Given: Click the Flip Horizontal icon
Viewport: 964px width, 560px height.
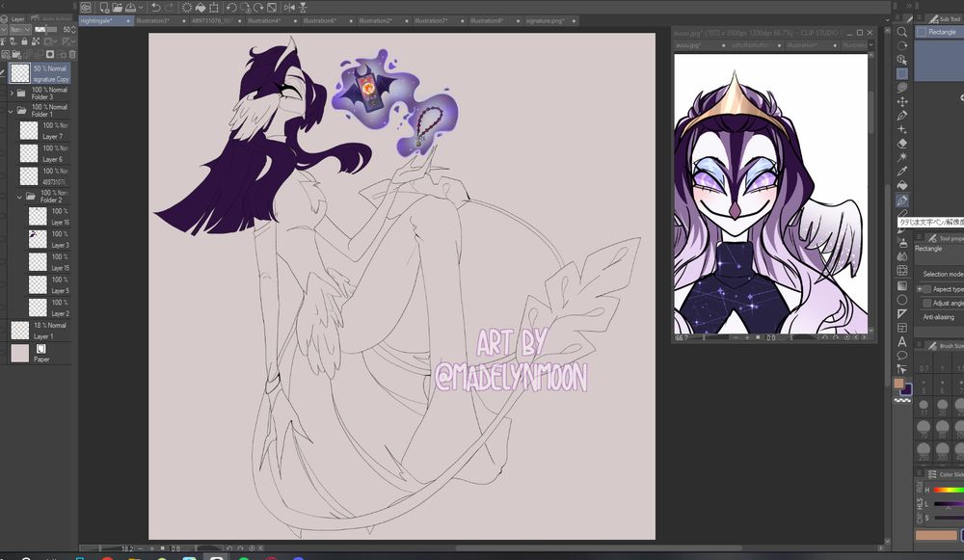Looking at the screenshot, I should 289,8.
